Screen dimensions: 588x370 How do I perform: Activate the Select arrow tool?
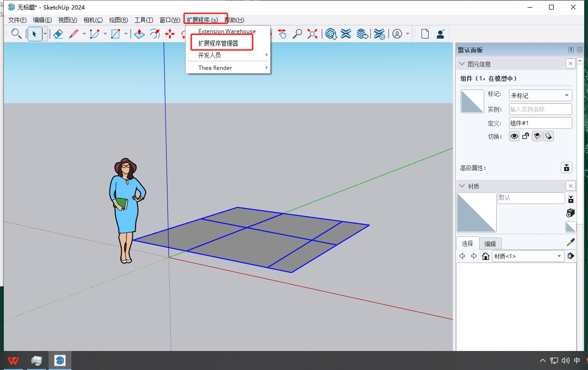coord(34,34)
